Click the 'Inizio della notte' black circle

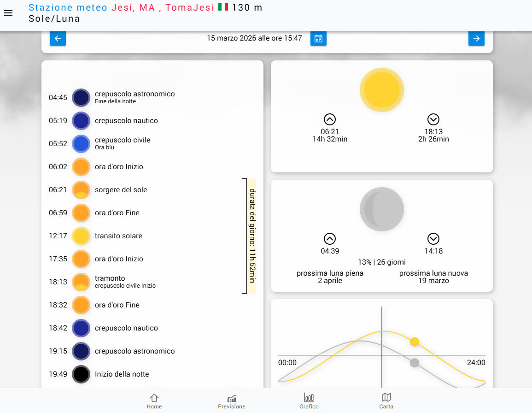coord(81,374)
